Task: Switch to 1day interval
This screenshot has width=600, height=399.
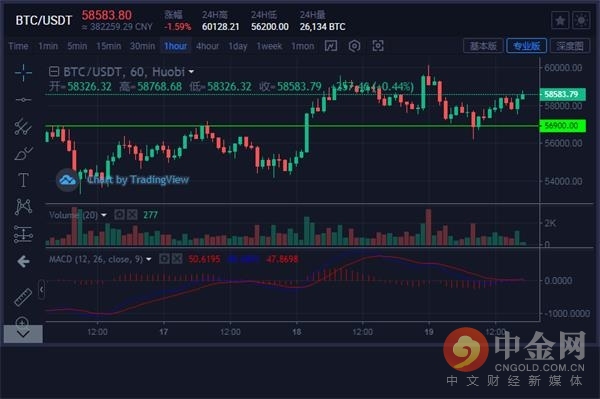Action: 238,46
